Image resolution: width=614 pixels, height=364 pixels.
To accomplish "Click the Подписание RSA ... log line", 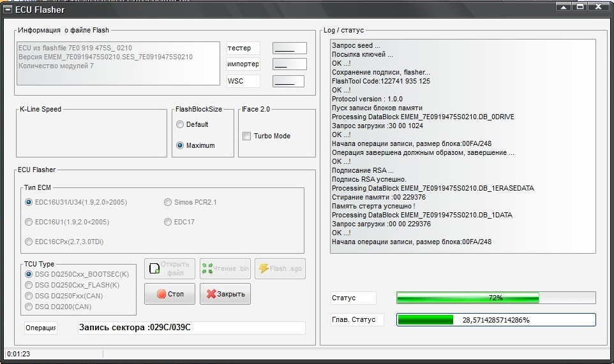I will pyautogui.click(x=363, y=170).
